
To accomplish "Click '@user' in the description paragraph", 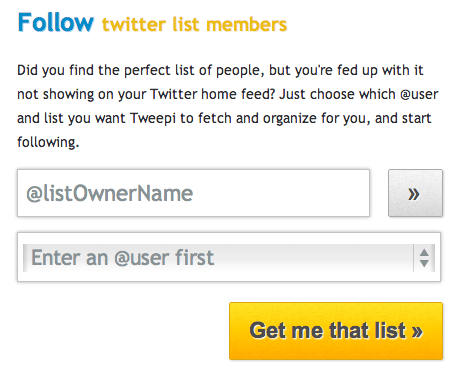I will 419,94.
